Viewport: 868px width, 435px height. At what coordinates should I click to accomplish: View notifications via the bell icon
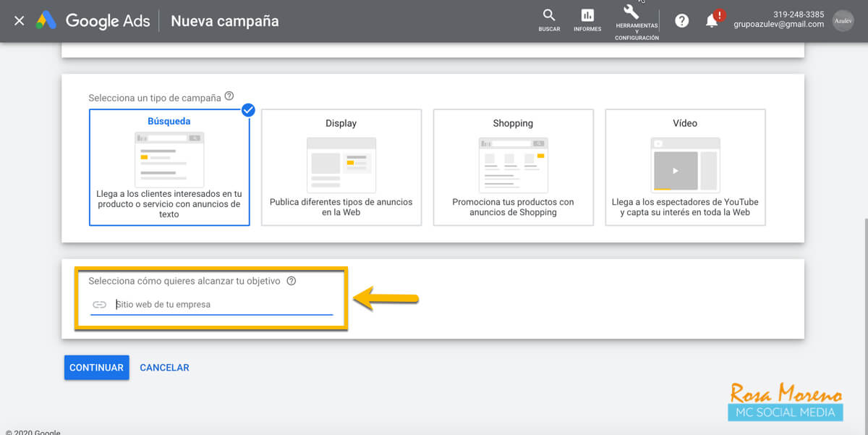[x=712, y=20]
